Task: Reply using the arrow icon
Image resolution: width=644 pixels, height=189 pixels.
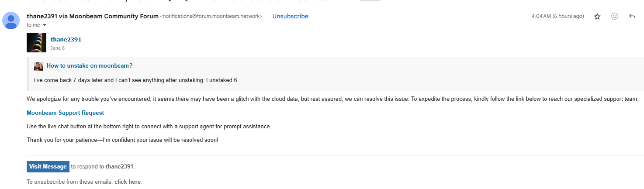Action: point(632,17)
